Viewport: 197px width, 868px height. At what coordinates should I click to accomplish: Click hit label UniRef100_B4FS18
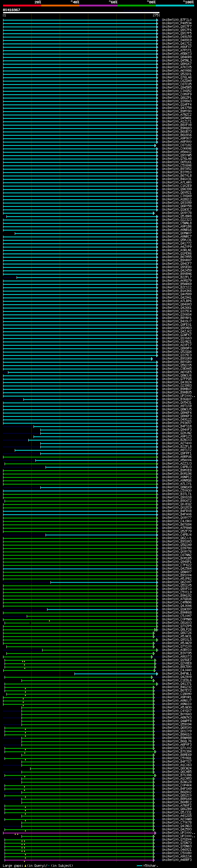[x=176, y=426]
